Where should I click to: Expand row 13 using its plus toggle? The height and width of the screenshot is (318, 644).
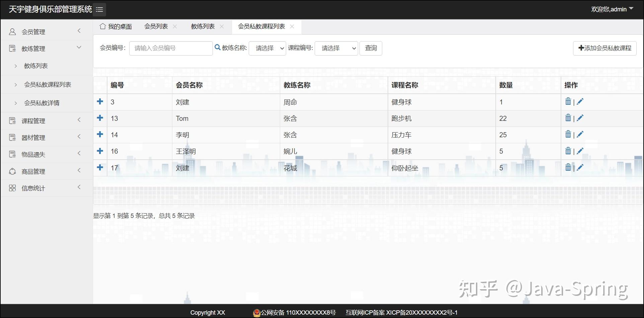(100, 118)
